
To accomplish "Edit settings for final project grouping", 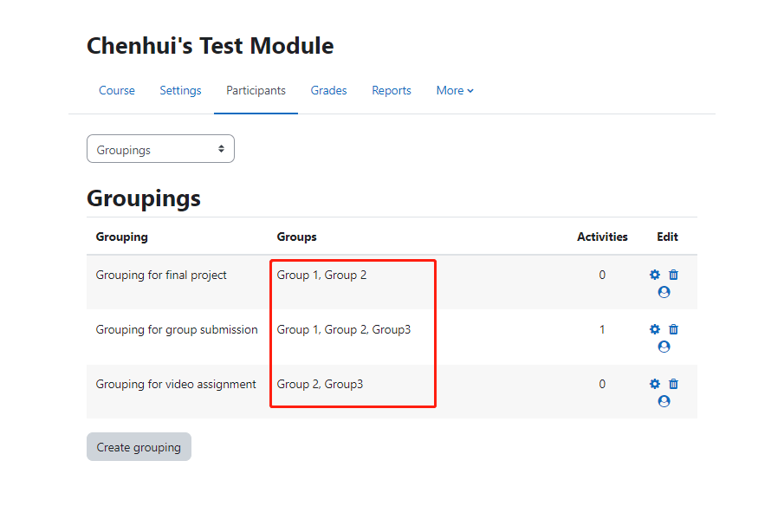I will [655, 276].
